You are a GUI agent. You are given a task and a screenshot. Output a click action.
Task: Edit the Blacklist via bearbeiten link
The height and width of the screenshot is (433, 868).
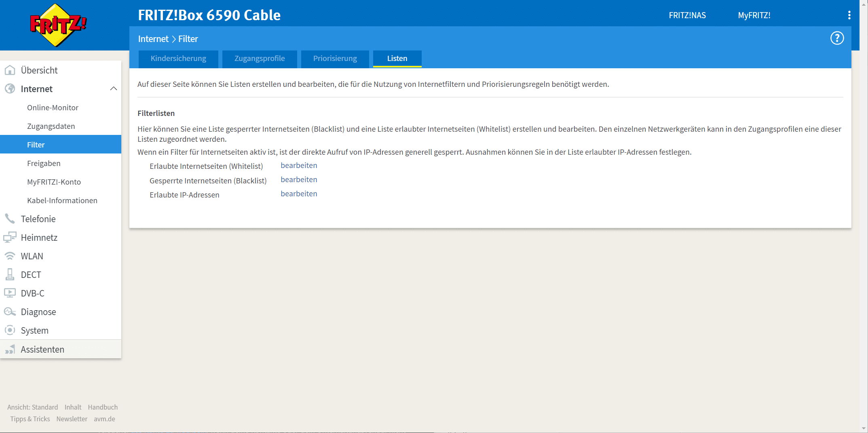(x=299, y=180)
